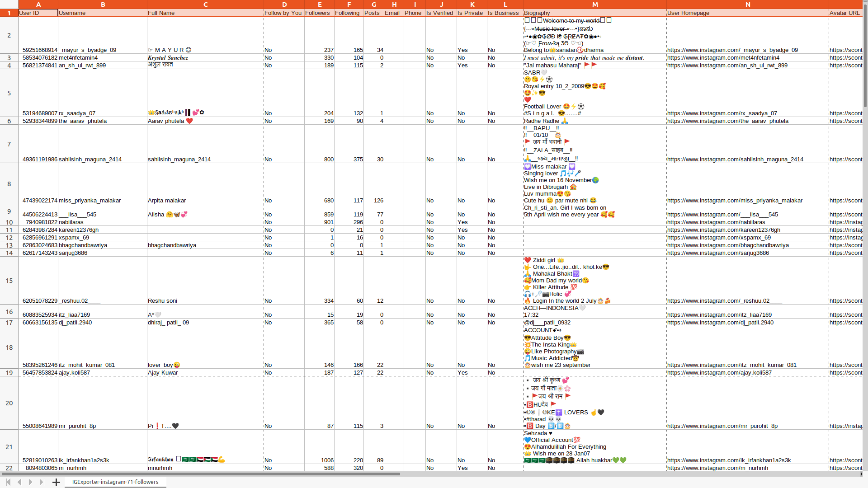
Task: Click previous sheet navigation arrow
Action: click(x=19, y=482)
